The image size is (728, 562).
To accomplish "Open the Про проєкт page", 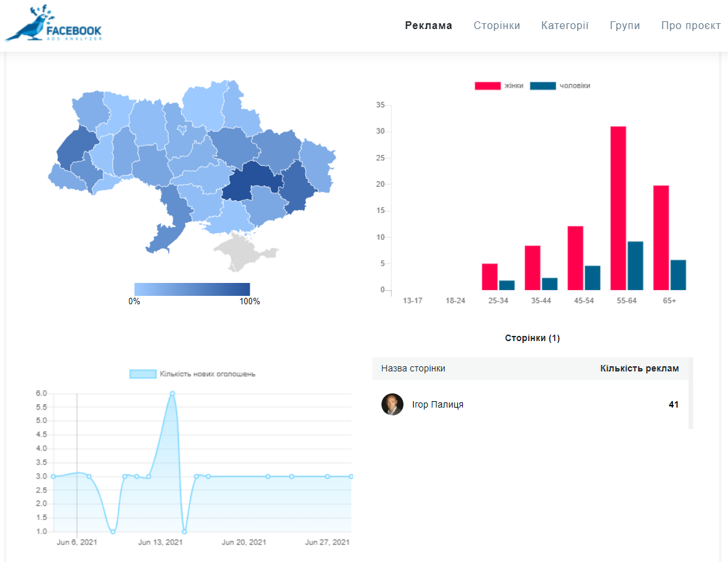I will (691, 26).
